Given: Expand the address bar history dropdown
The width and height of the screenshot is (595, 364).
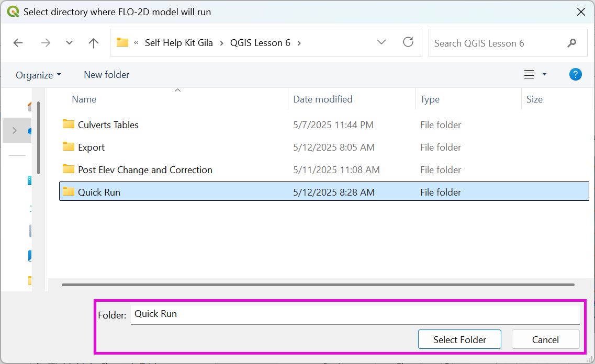Looking at the screenshot, I should (x=381, y=42).
